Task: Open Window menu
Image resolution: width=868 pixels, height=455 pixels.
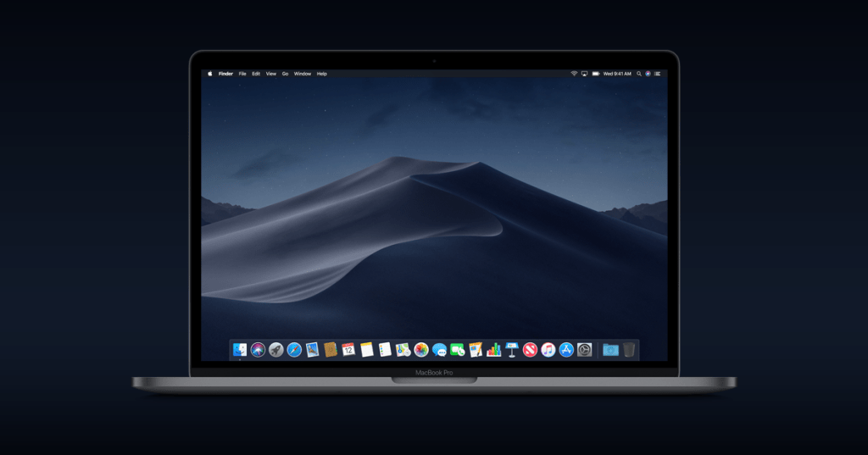Action: click(303, 74)
